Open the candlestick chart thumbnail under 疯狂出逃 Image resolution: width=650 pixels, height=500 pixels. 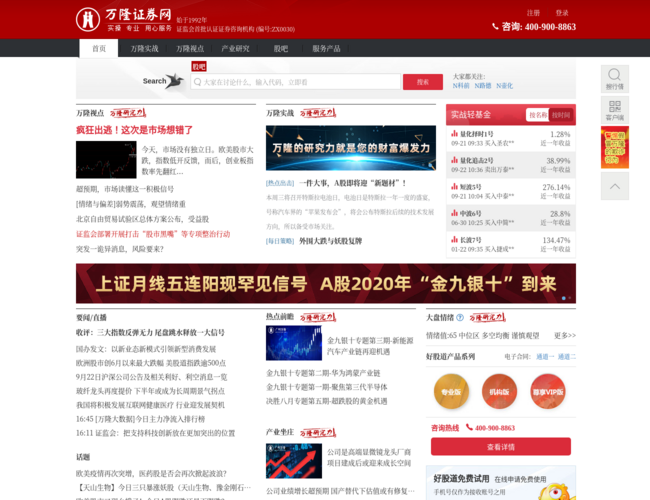pyautogui.click(x=106, y=160)
